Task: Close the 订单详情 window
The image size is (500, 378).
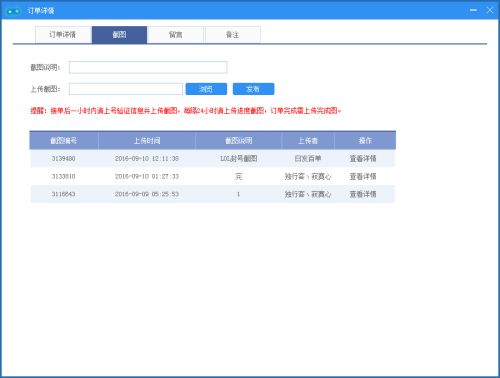Action: 490,10
